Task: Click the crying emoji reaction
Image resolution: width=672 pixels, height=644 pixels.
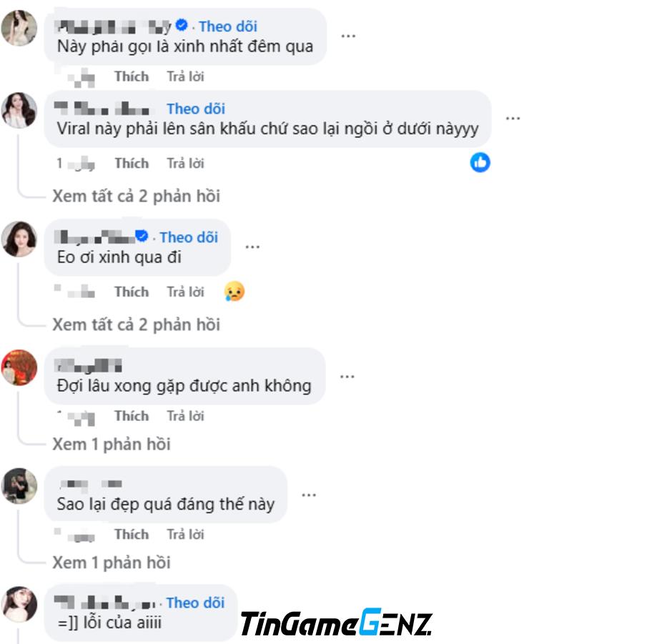Action: (x=234, y=292)
